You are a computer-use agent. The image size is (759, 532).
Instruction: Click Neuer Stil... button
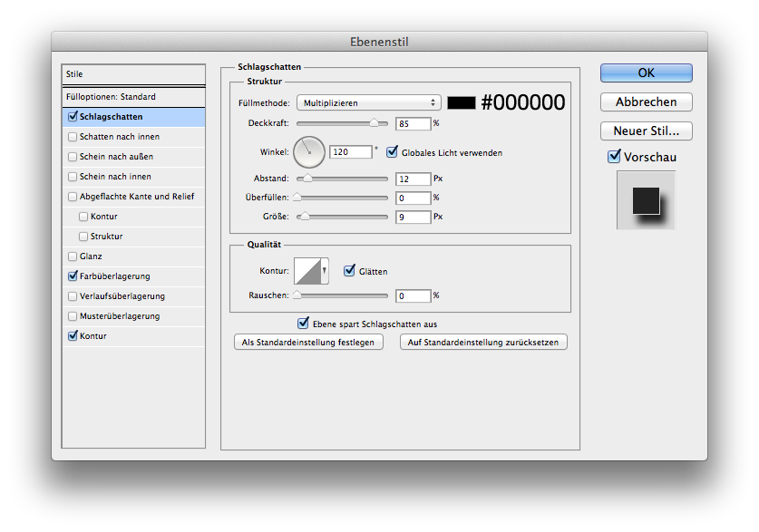coord(646,131)
